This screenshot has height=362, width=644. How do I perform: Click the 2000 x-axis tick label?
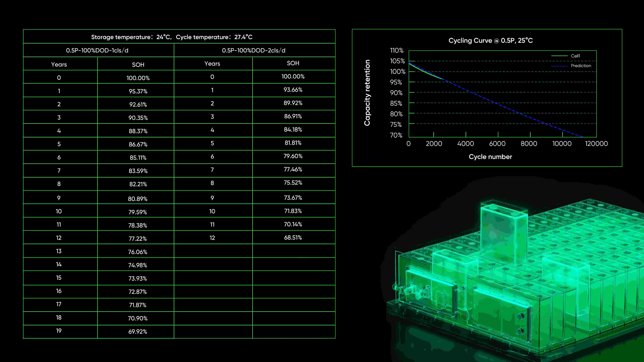click(434, 144)
